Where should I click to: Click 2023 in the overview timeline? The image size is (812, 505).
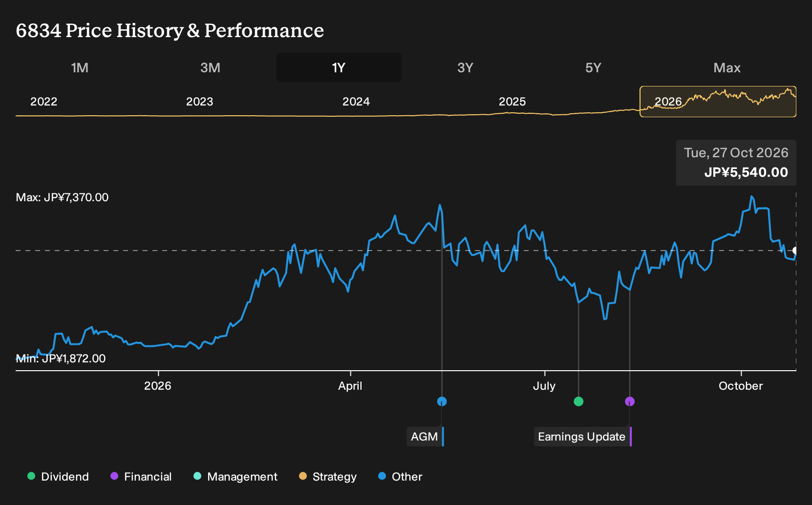[199, 102]
